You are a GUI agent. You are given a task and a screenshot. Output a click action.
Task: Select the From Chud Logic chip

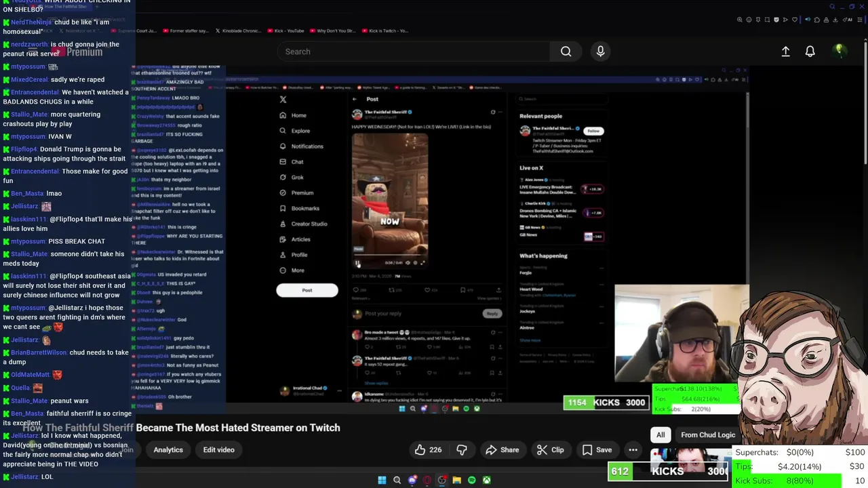[708, 435]
